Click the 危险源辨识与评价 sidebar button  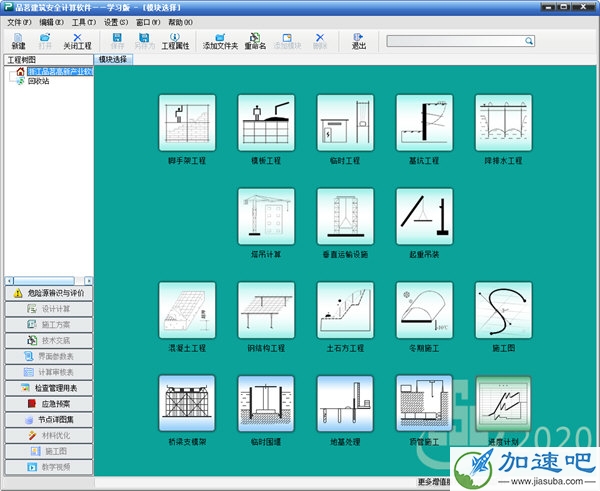click(47, 293)
